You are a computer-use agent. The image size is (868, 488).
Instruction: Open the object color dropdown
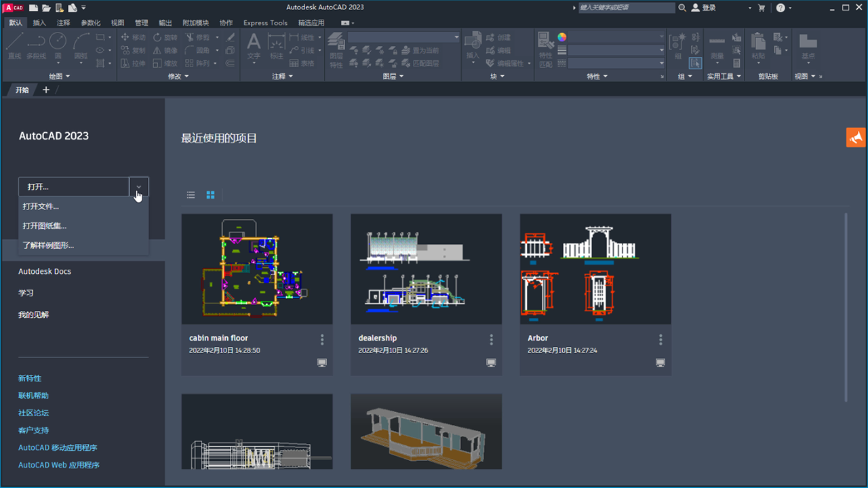616,37
